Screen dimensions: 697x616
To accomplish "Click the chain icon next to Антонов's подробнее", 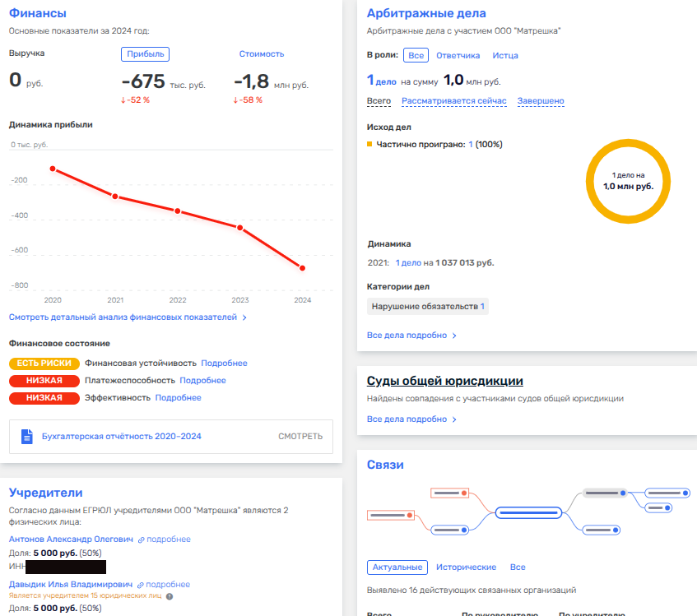I will (142, 540).
